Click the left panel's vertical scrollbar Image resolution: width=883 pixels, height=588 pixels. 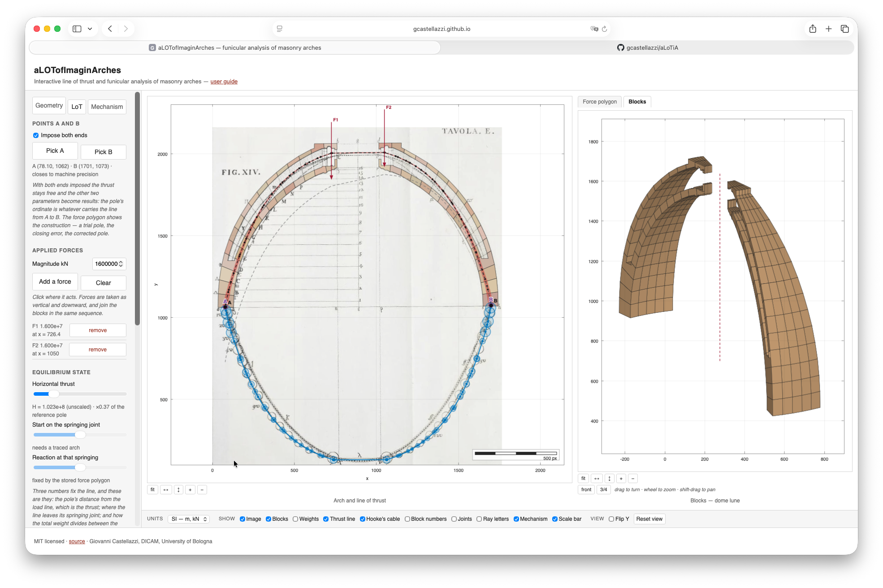pos(137,209)
